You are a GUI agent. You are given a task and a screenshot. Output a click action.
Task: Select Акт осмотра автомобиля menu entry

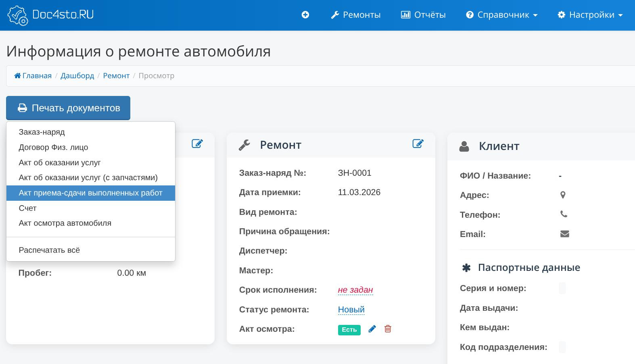[91, 223]
